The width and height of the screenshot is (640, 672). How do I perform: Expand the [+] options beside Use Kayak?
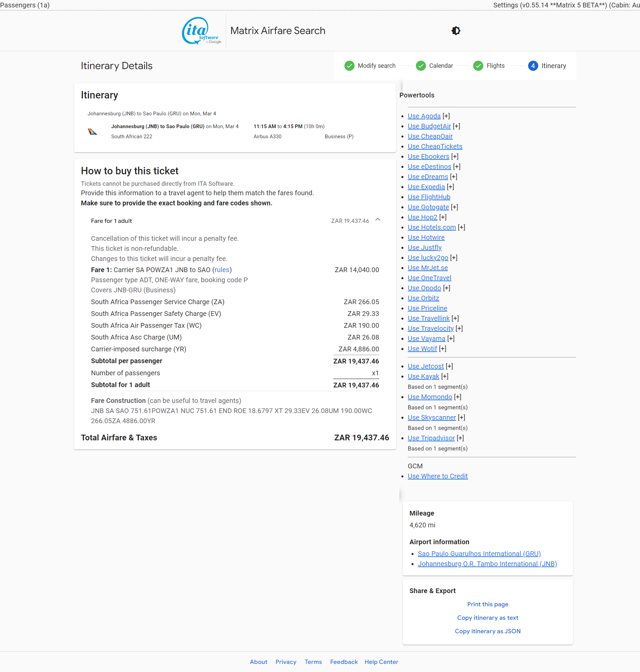click(x=445, y=376)
